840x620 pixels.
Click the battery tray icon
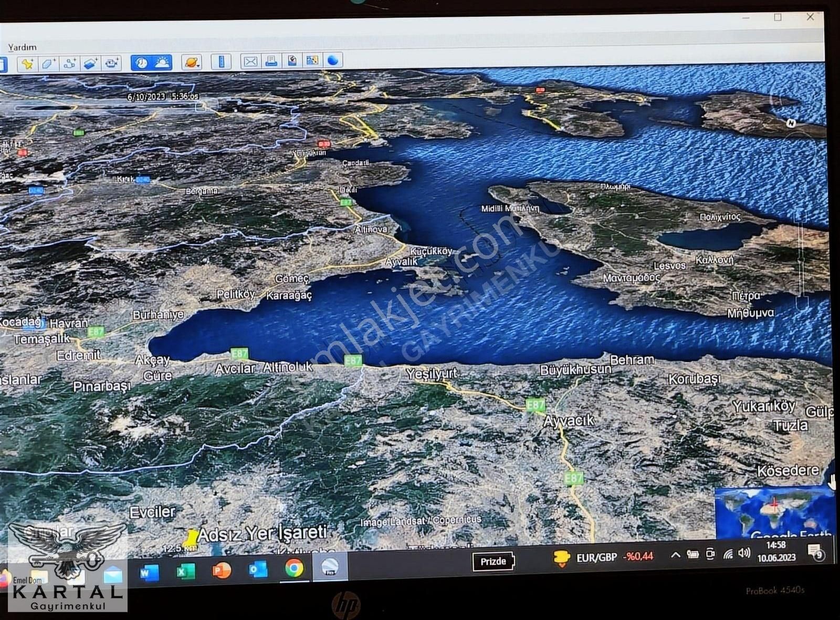(x=693, y=554)
